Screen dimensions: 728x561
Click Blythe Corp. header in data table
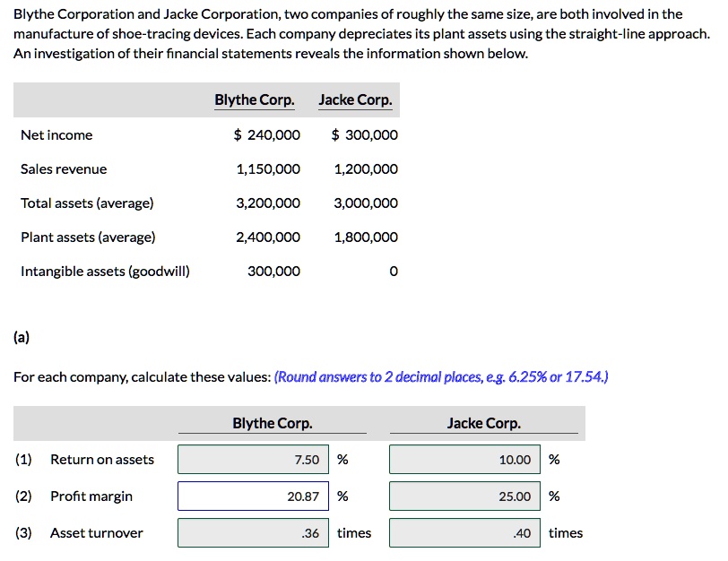tap(255, 99)
